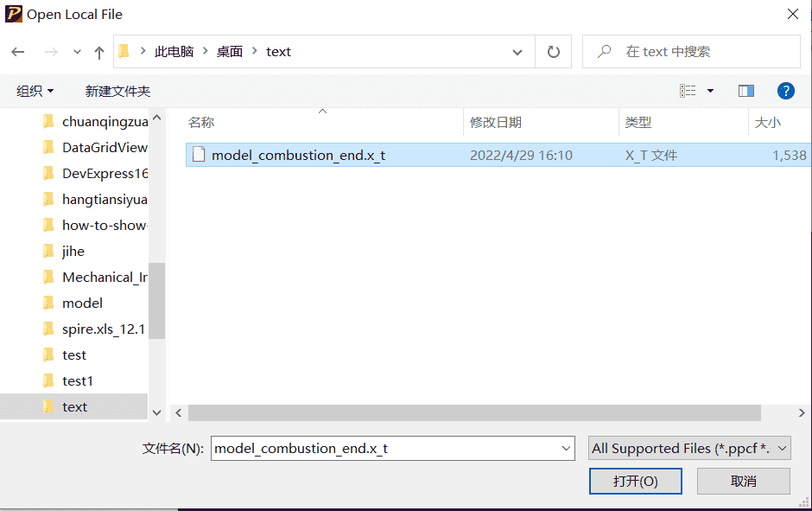Open the 组织 menu

tap(35, 91)
